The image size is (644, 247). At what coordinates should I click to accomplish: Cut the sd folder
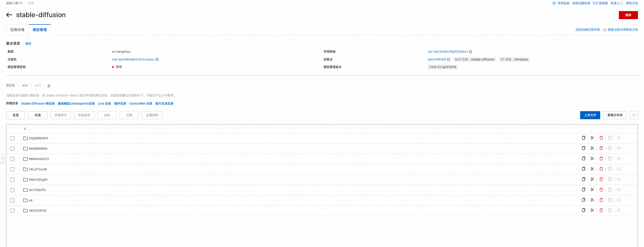592,200
